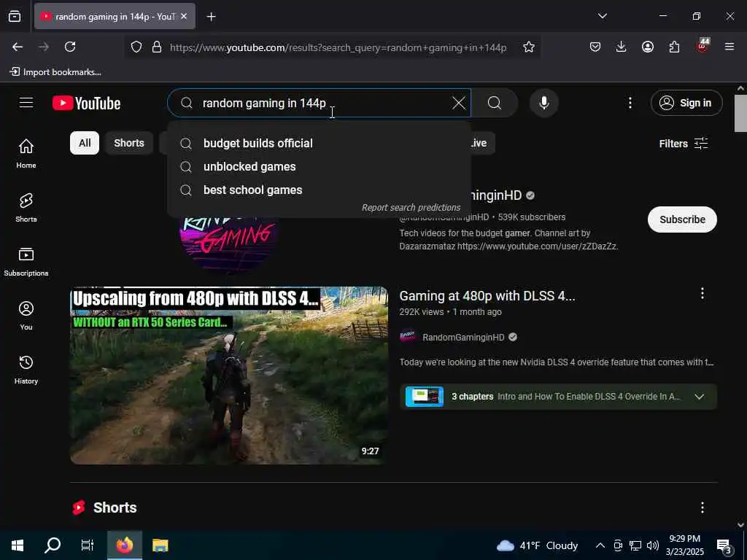Image resolution: width=747 pixels, height=560 pixels.
Task: Go back with the browser back arrow
Action: coord(18,47)
